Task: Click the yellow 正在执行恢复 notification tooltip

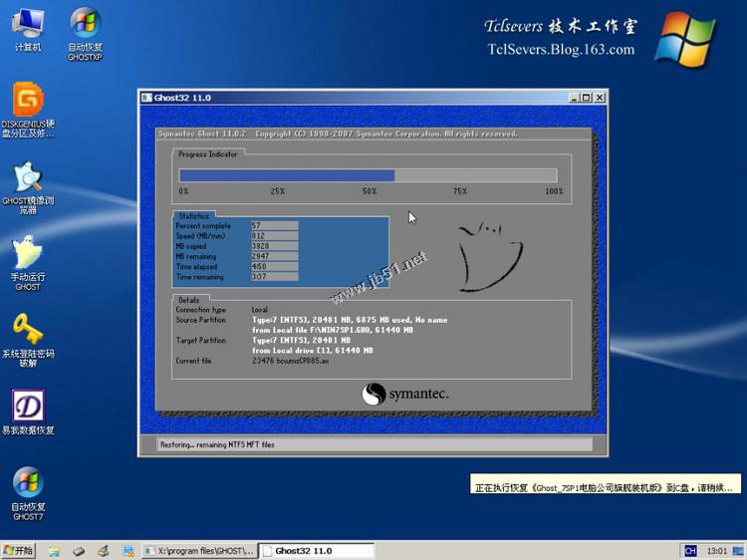Action: click(606, 483)
